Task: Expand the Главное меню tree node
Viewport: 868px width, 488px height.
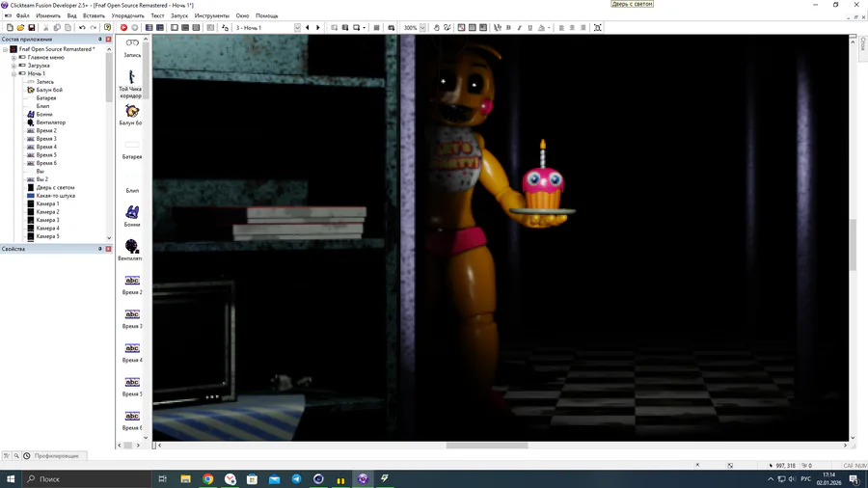Action: [x=14, y=57]
